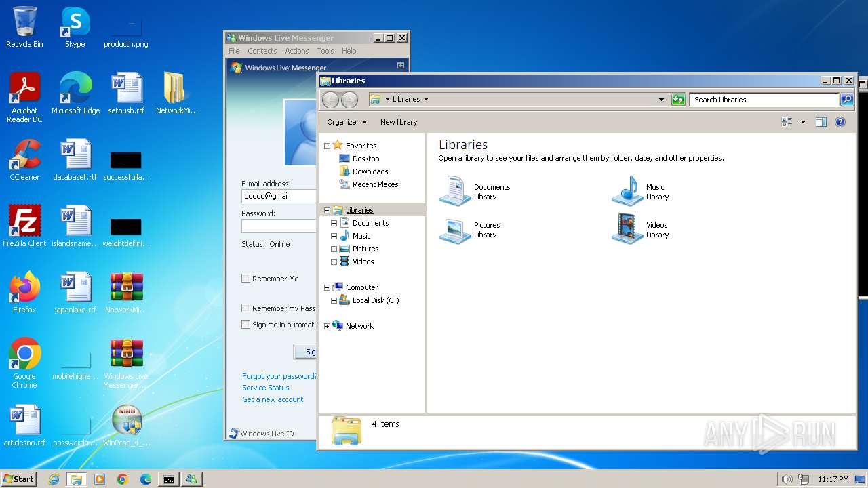Enable Sign me in automatically checkbox

tap(246, 325)
